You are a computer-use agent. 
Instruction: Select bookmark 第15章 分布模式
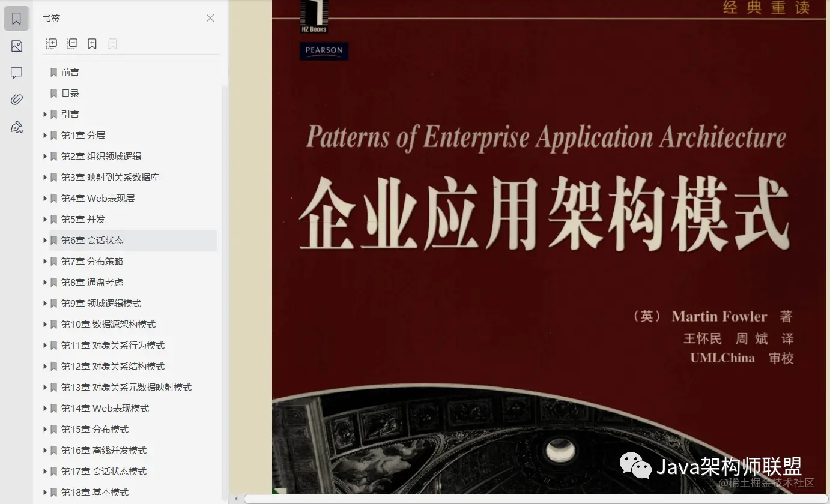click(95, 429)
